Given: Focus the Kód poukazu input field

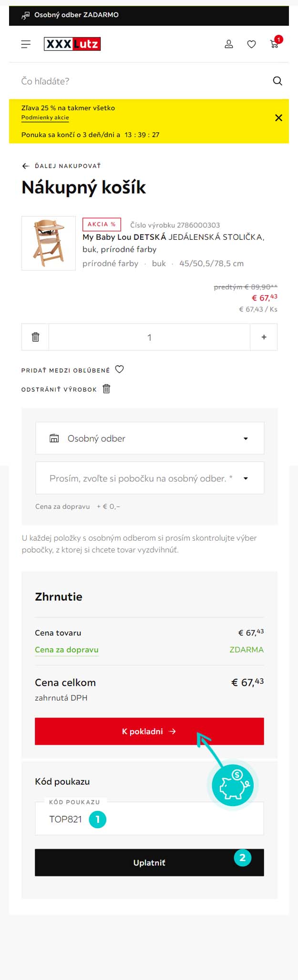Looking at the screenshot, I should coord(149,819).
